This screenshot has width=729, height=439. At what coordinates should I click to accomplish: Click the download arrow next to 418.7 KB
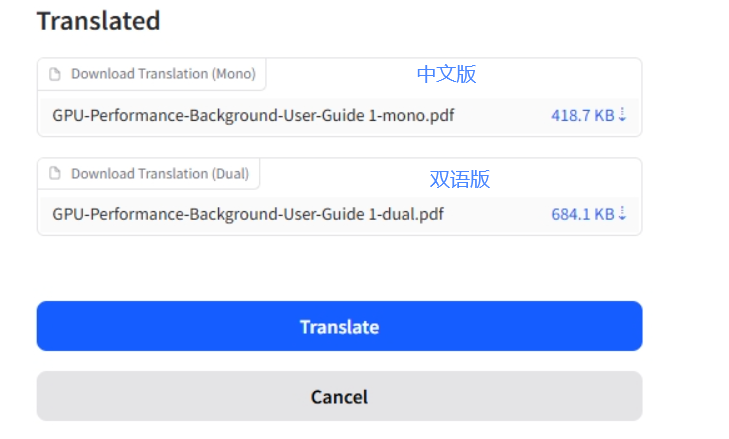click(x=622, y=115)
